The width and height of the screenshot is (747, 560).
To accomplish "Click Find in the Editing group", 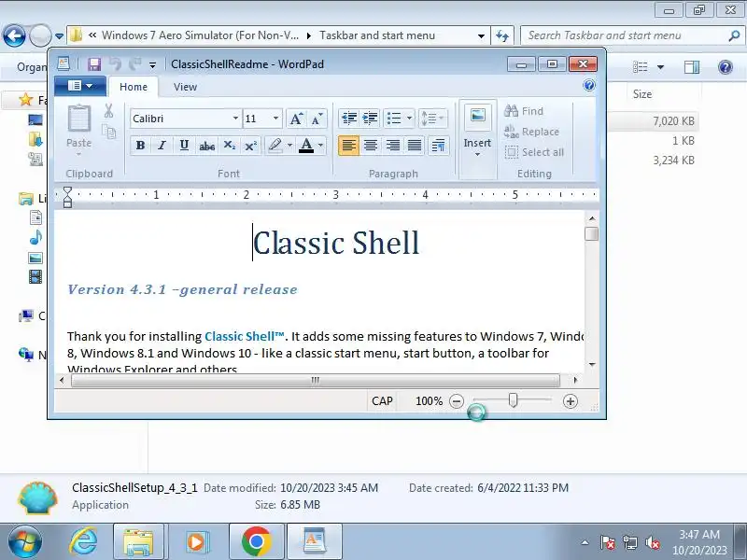I will (x=524, y=111).
